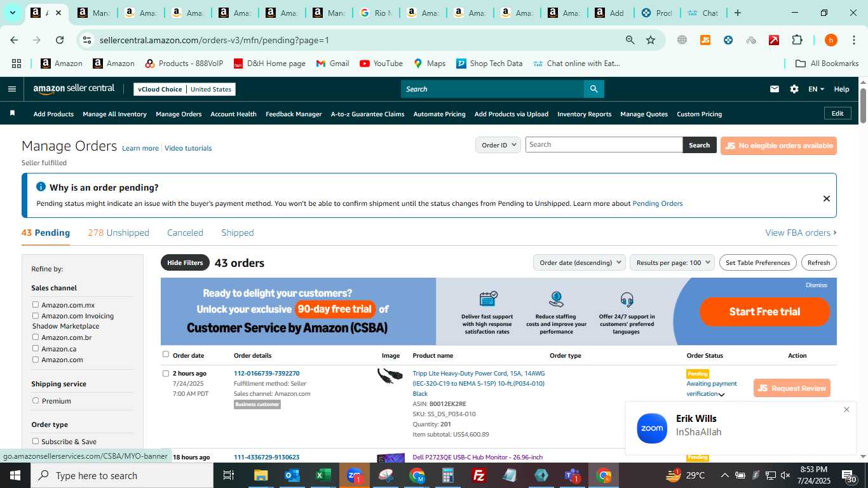Viewport: 868px width, 488px height.
Task: Check the Amazon.com.mx sales channel filter
Action: pyautogui.click(x=36, y=305)
